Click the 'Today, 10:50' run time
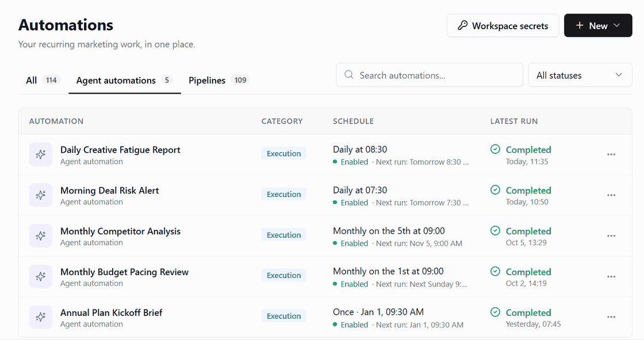644x340 pixels. pyautogui.click(x=527, y=202)
